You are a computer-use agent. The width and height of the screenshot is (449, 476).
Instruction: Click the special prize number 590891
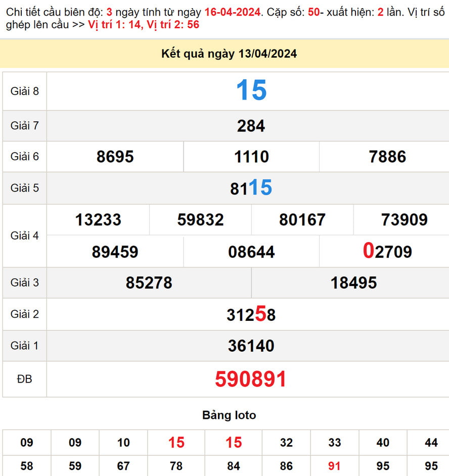(250, 378)
